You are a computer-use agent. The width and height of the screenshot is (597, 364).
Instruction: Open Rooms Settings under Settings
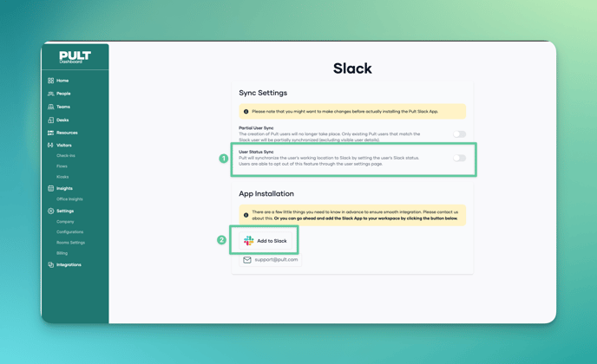pos(71,243)
